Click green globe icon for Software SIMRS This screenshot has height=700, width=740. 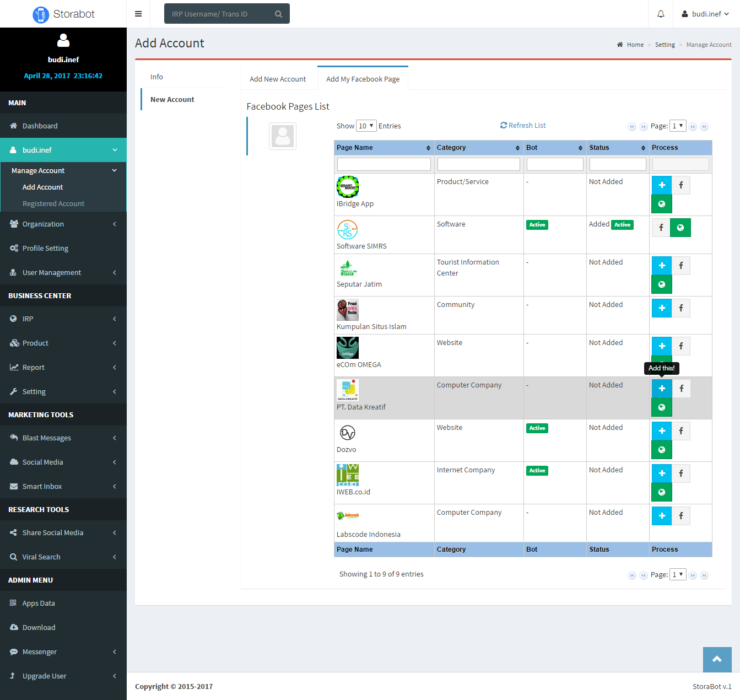[x=680, y=228]
